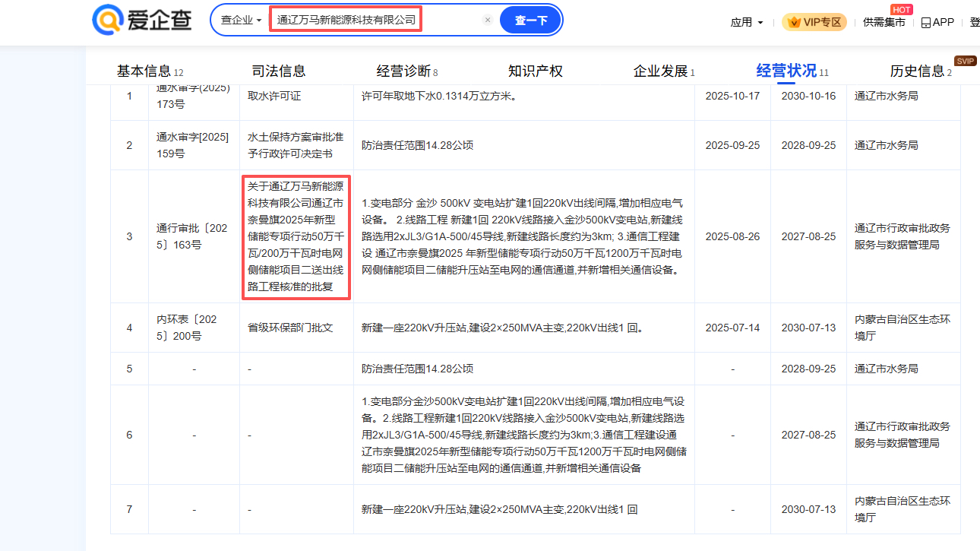
Task: Click the search input with company name
Action: [346, 21]
